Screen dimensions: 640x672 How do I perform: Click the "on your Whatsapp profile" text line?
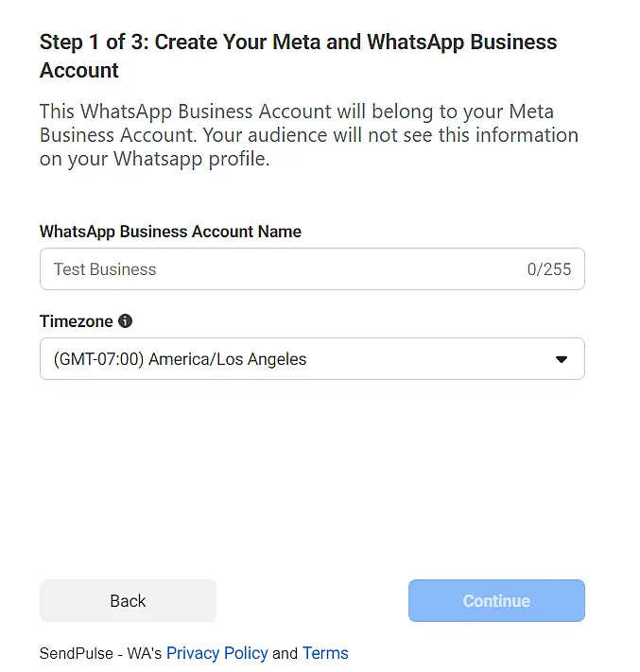point(154,159)
